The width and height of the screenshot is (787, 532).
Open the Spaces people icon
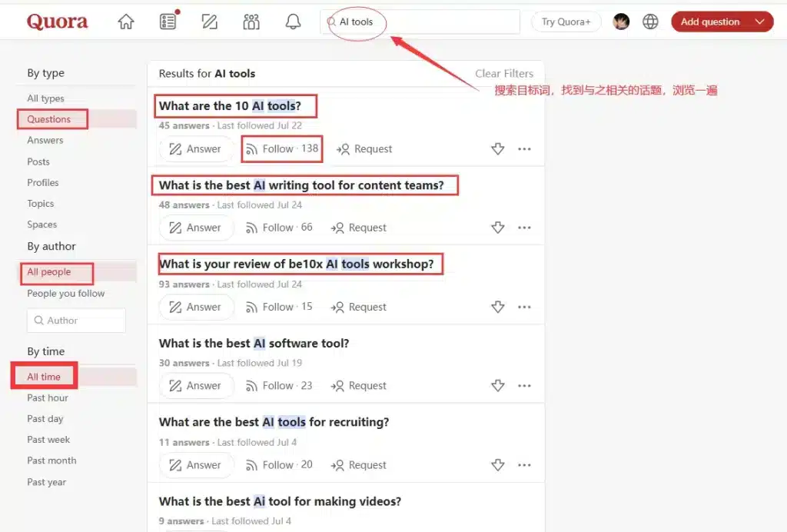tap(251, 22)
